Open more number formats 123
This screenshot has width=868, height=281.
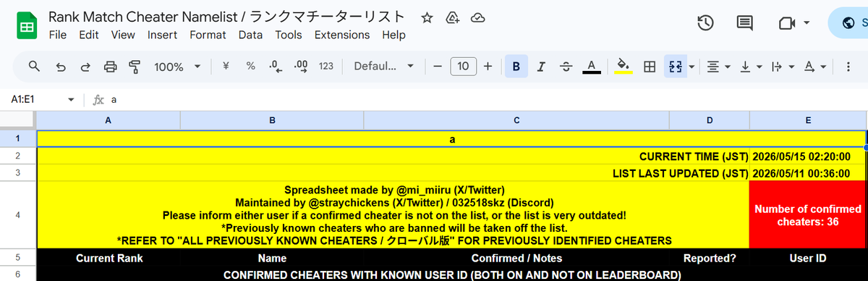326,67
